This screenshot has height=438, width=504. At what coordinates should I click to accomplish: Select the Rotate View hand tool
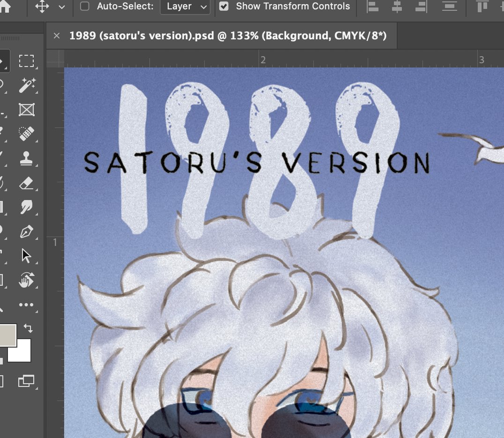pyautogui.click(x=27, y=280)
